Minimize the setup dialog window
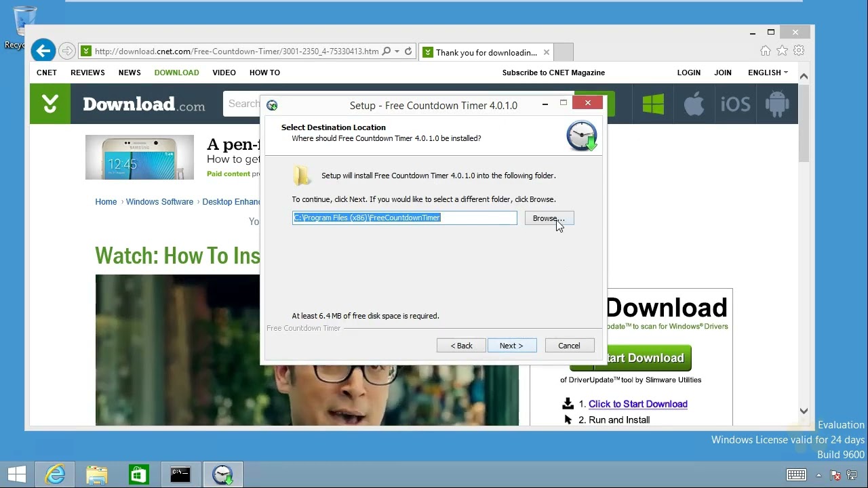The image size is (868, 488). coord(545,104)
